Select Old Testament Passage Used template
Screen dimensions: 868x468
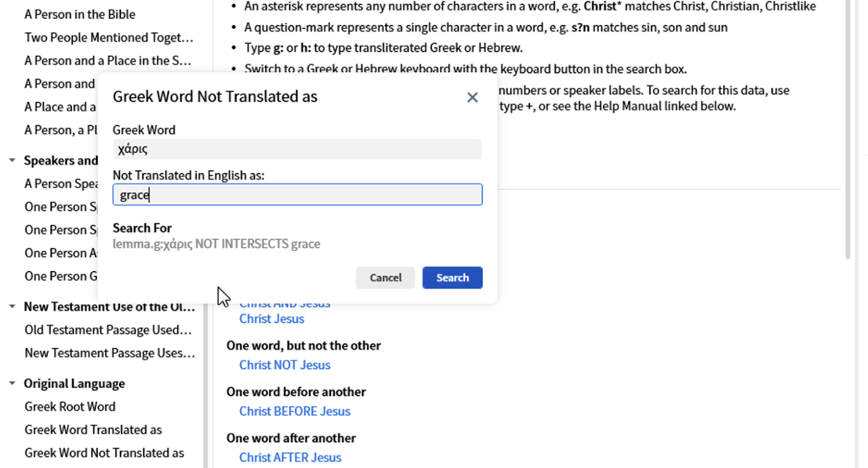(108, 330)
